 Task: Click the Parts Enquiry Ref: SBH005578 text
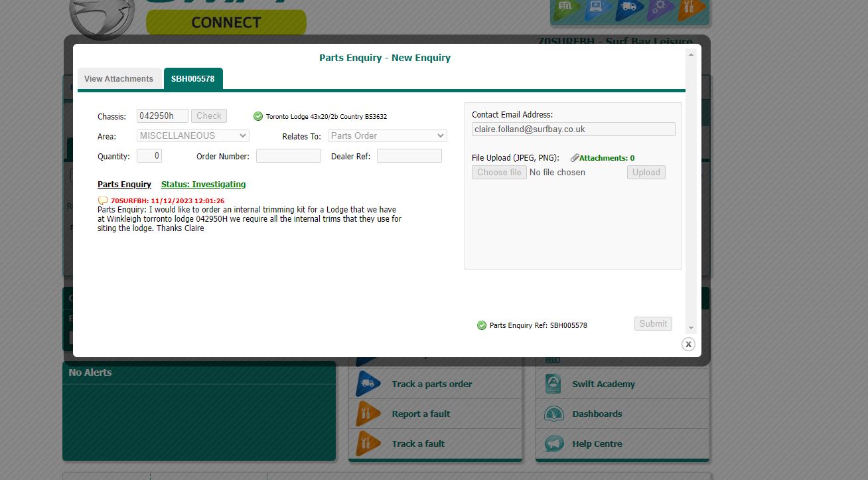538,325
